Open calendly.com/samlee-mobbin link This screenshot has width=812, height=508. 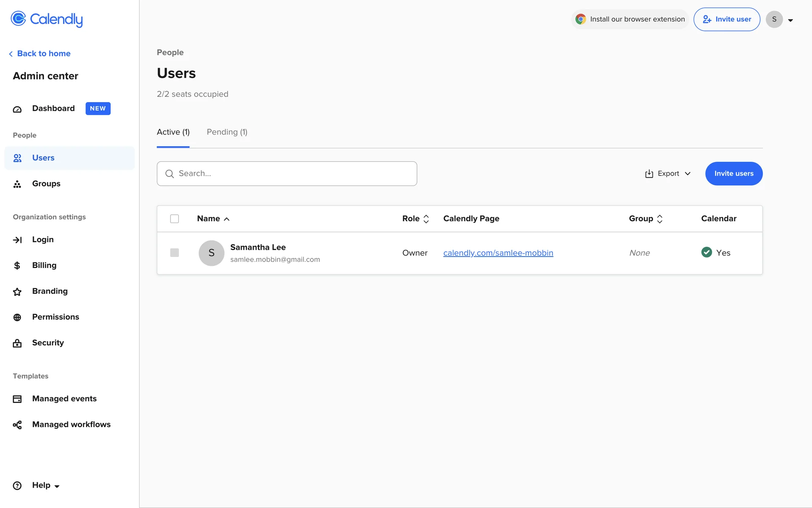click(498, 253)
